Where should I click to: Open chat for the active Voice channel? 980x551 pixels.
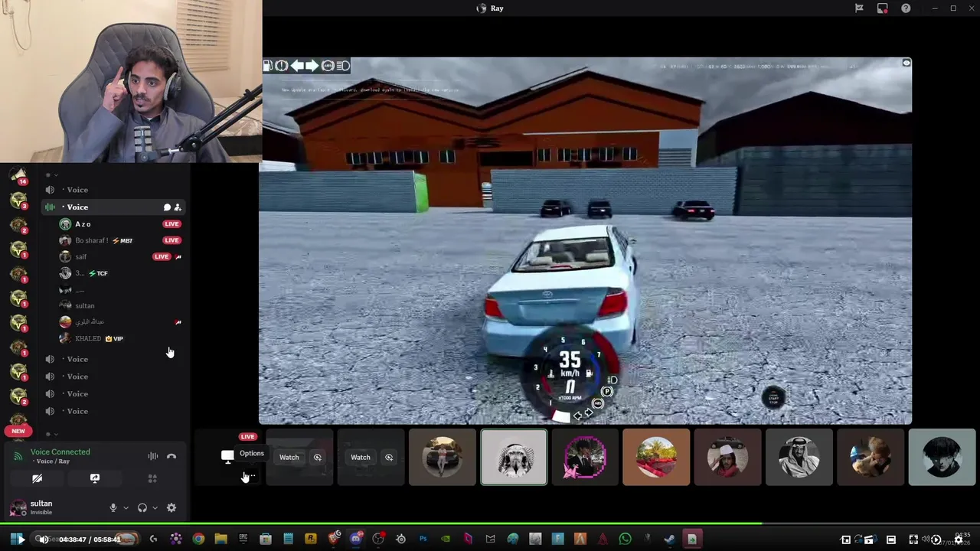pos(167,207)
